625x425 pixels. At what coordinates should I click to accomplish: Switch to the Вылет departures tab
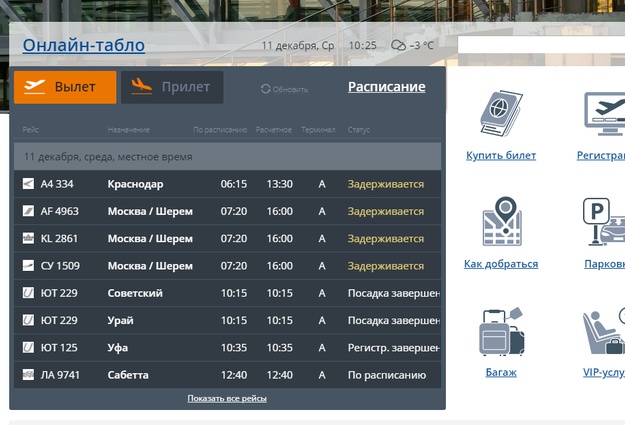pyautogui.click(x=65, y=87)
